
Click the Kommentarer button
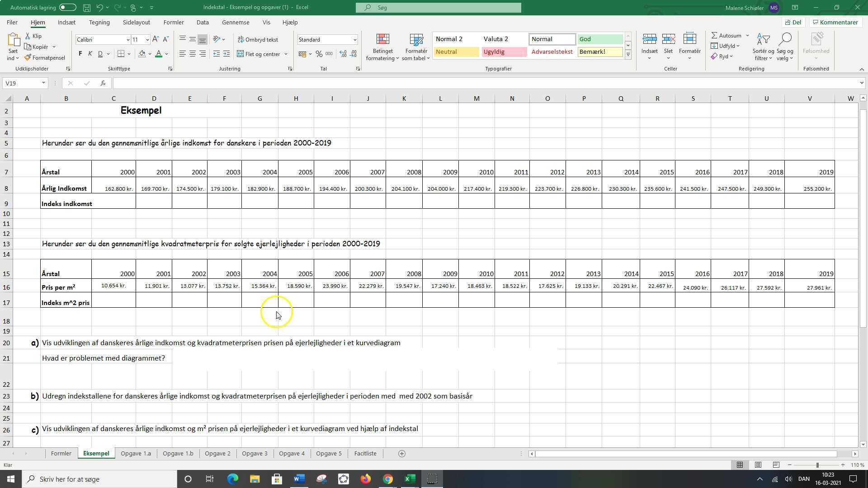[x=835, y=22]
